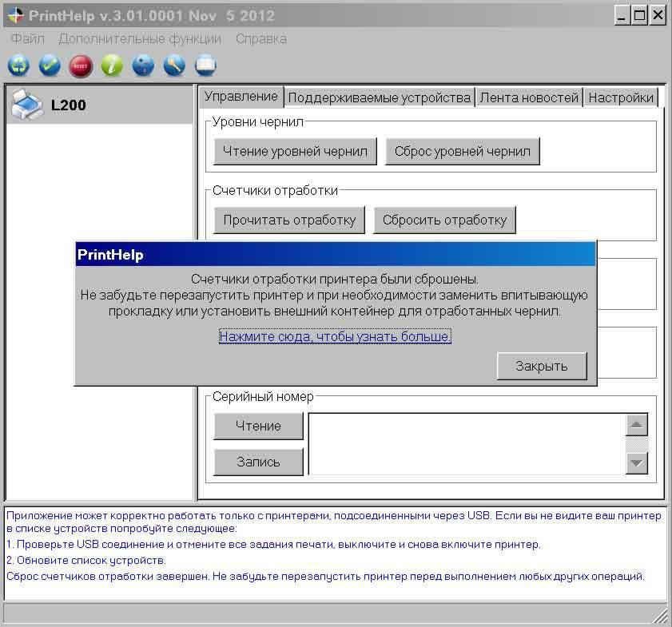Click inside the serial number text field
The image size is (672, 627).
[467, 444]
